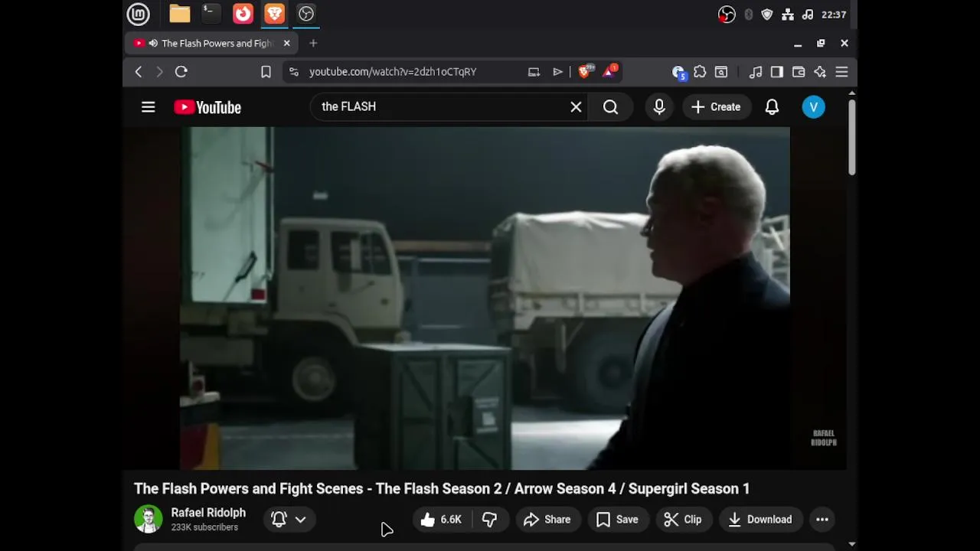The image size is (980, 551).
Task: Go back to previous page
Action: click(x=139, y=72)
